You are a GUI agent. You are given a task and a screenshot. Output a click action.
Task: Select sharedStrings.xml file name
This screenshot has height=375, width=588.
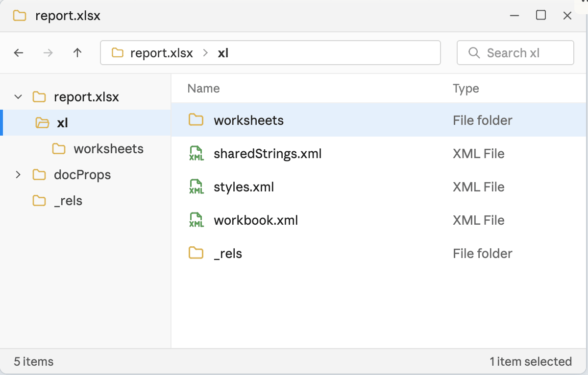[268, 154]
